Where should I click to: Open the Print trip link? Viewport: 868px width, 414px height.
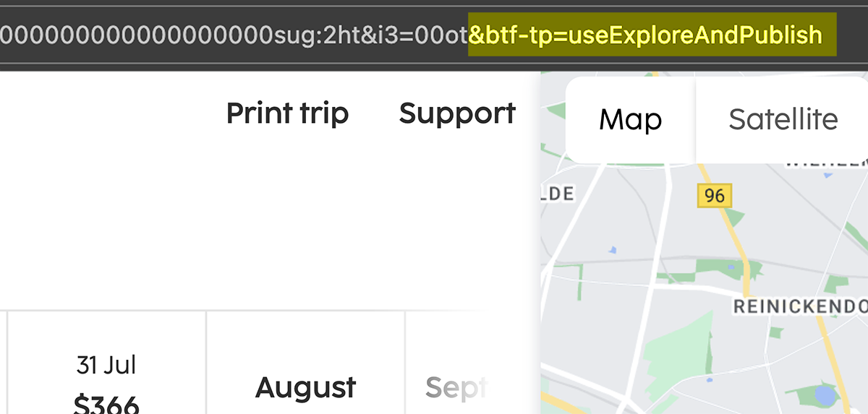click(x=287, y=113)
